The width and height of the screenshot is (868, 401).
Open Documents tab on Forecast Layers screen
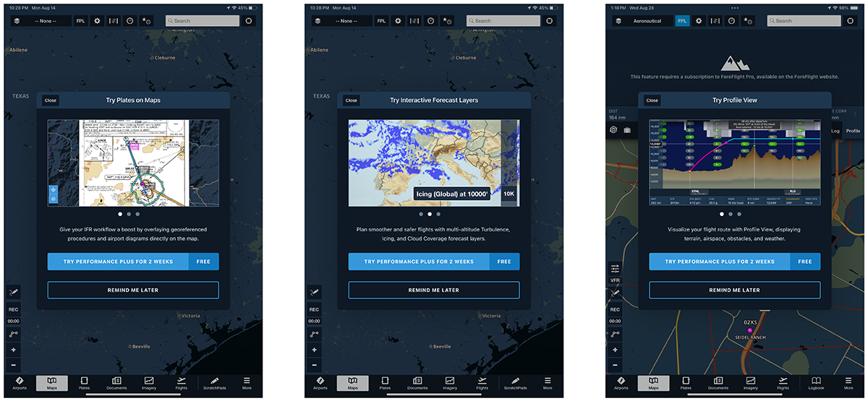(417, 383)
